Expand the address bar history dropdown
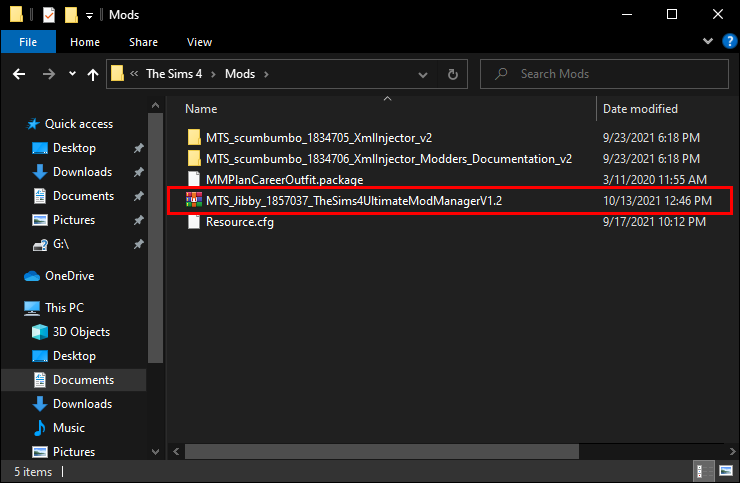740x483 pixels. [x=423, y=74]
